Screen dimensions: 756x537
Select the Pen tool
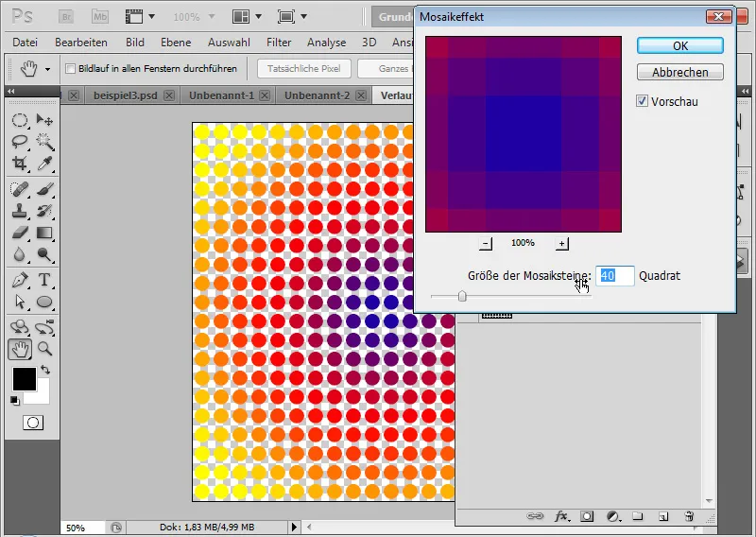coord(19,280)
